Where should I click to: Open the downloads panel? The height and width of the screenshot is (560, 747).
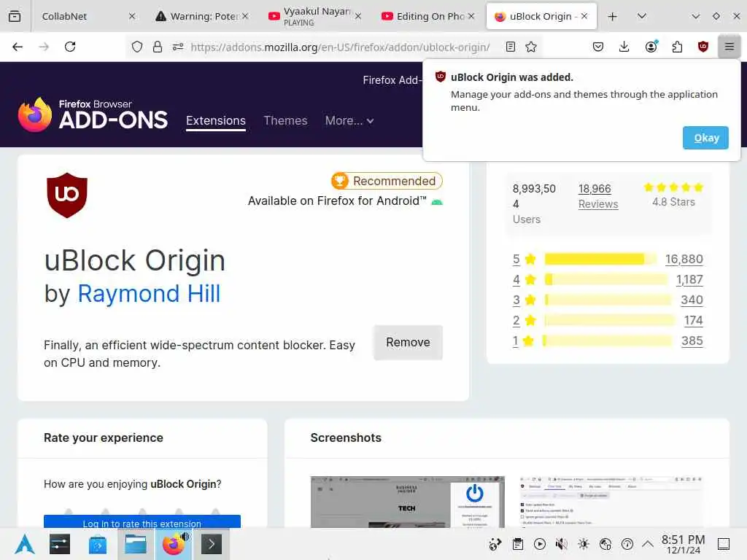[624, 47]
